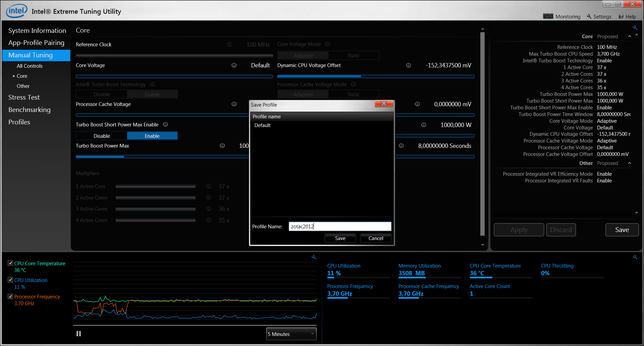
Task: Click info icon next to 0,0000000 mV value
Action: (417, 104)
